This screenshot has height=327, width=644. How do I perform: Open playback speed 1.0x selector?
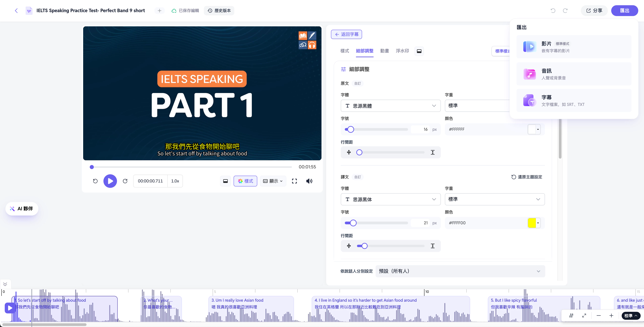pyautogui.click(x=175, y=181)
